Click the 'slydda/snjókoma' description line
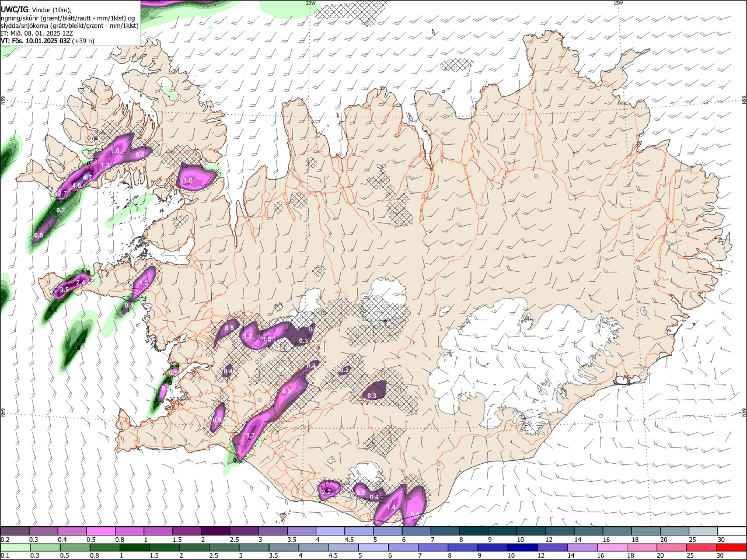This screenshot has width=747, height=560. click(x=69, y=26)
